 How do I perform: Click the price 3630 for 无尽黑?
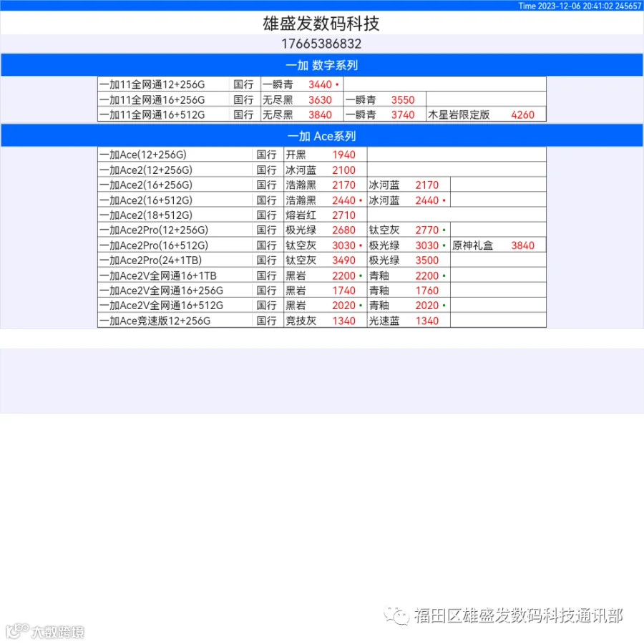[x=320, y=99]
